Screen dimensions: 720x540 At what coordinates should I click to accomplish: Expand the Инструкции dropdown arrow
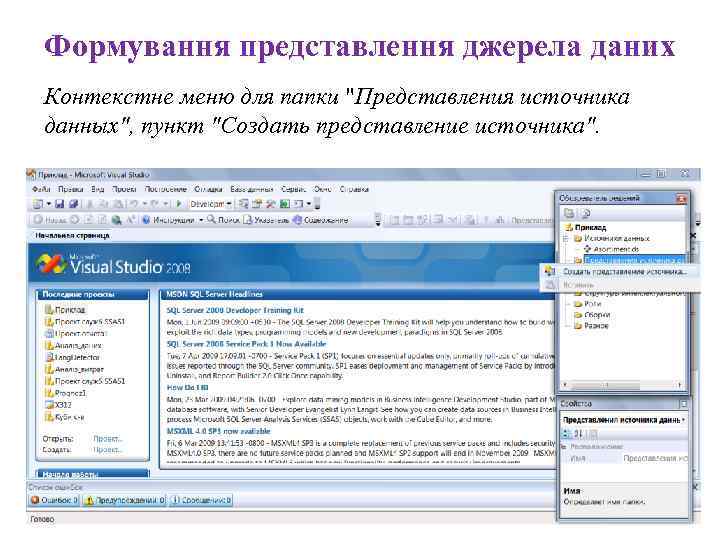tap(201, 220)
